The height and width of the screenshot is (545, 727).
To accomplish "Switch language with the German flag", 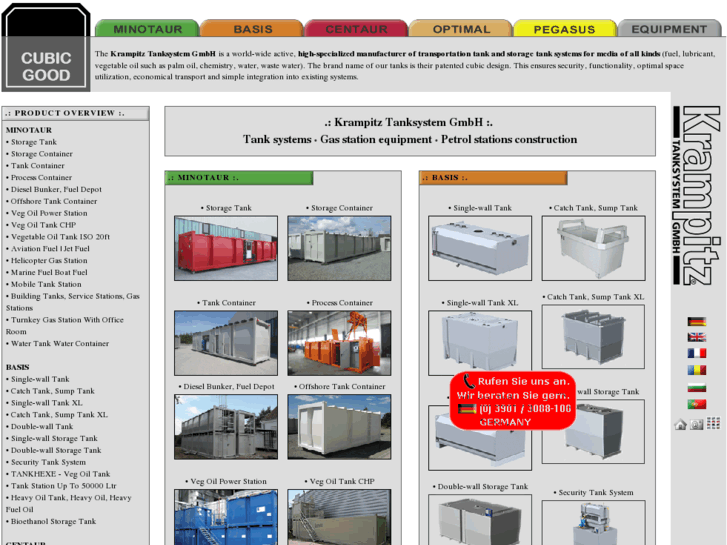I will pyautogui.click(x=696, y=321).
